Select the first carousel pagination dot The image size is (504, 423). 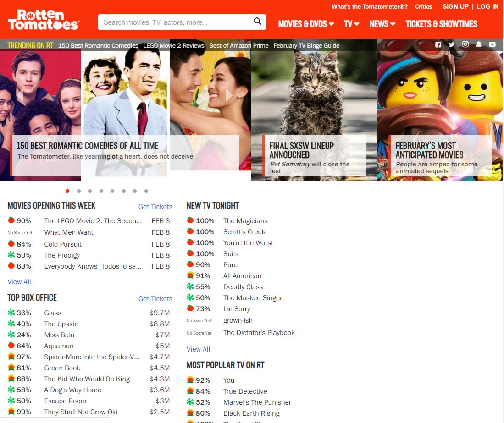(x=67, y=191)
